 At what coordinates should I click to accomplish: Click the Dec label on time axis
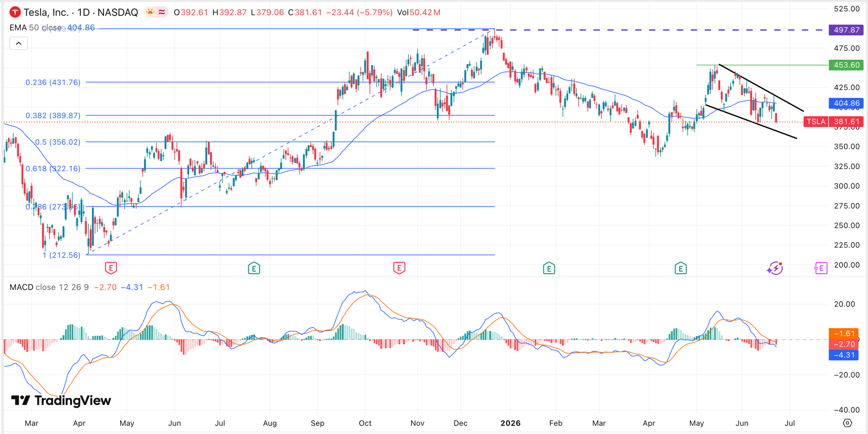pyautogui.click(x=460, y=423)
